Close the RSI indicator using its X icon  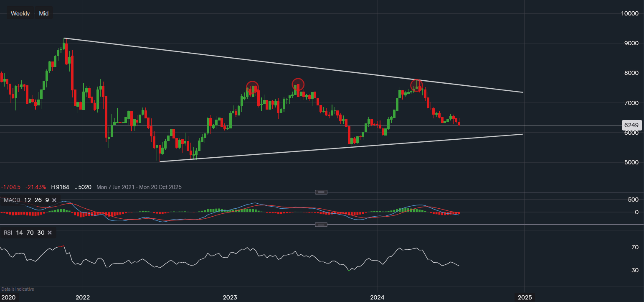pyautogui.click(x=50, y=233)
